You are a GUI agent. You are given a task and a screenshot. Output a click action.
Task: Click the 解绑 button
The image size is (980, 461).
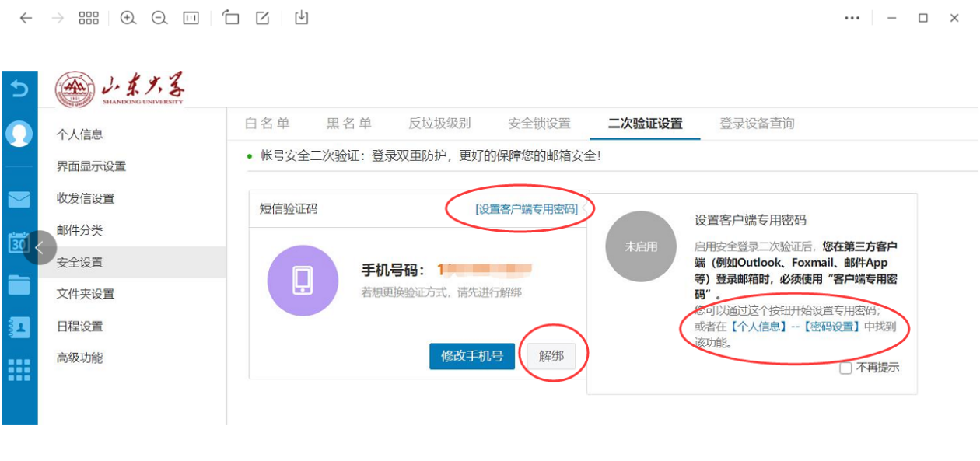click(551, 356)
